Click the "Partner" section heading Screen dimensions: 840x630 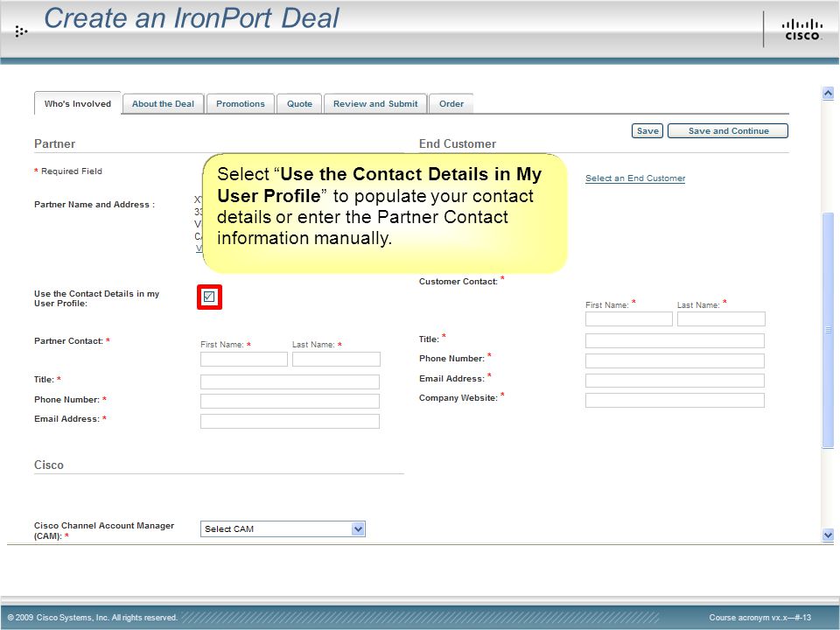54,143
